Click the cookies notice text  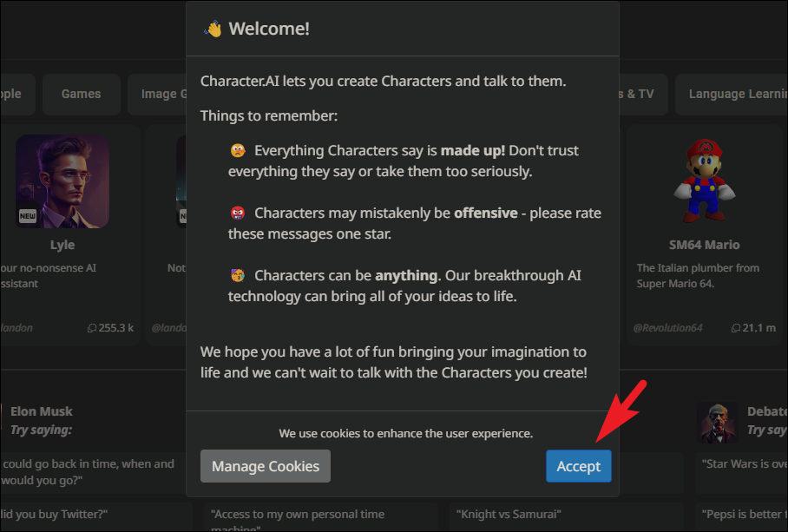tap(405, 434)
